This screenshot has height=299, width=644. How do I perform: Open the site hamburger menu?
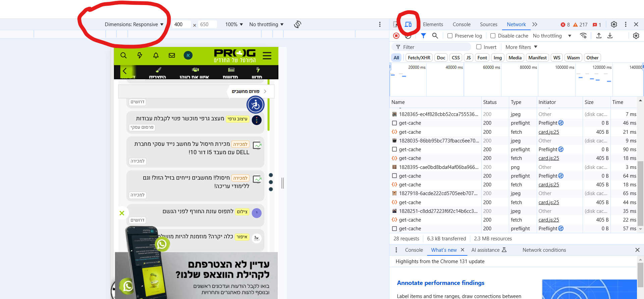point(267,56)
